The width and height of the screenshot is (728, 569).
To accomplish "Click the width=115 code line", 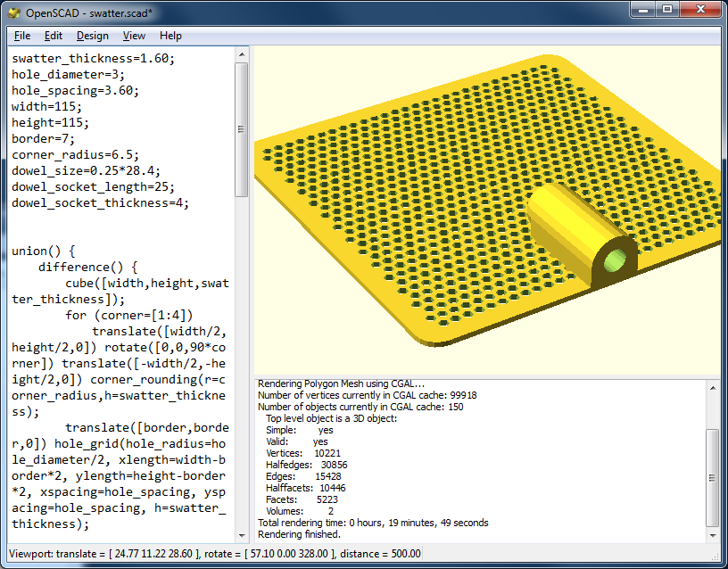I will pos(47,107).
